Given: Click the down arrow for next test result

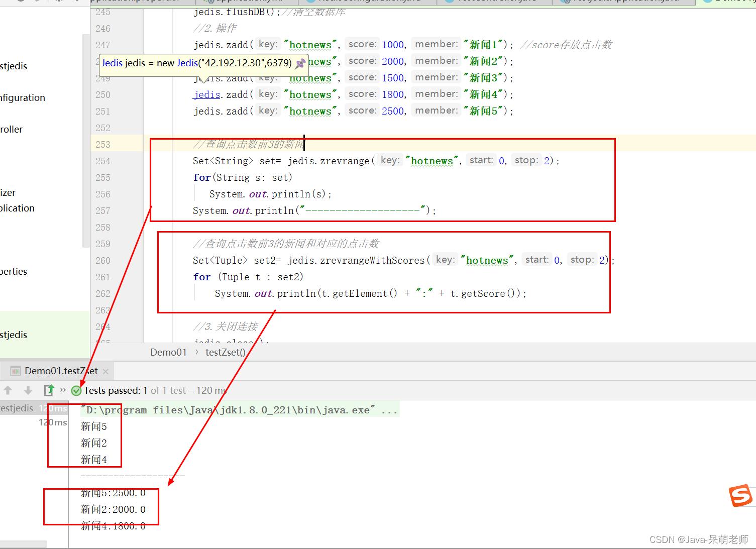Looking at the screenshot, I should 28,390.
